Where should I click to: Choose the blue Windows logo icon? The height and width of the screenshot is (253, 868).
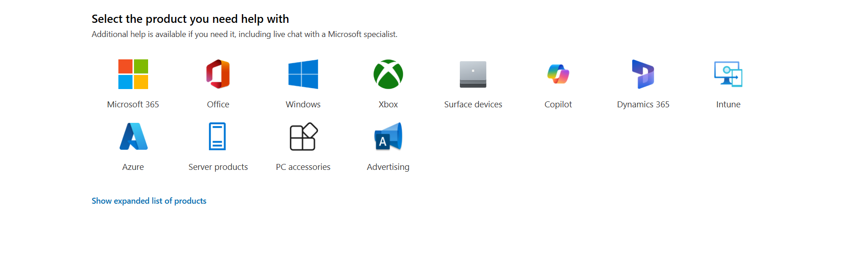point(303,74)
